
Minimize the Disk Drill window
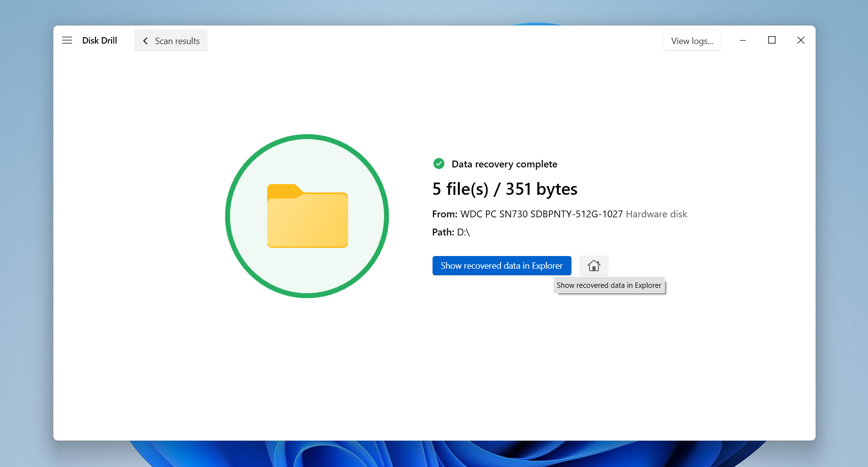point(743,41)
